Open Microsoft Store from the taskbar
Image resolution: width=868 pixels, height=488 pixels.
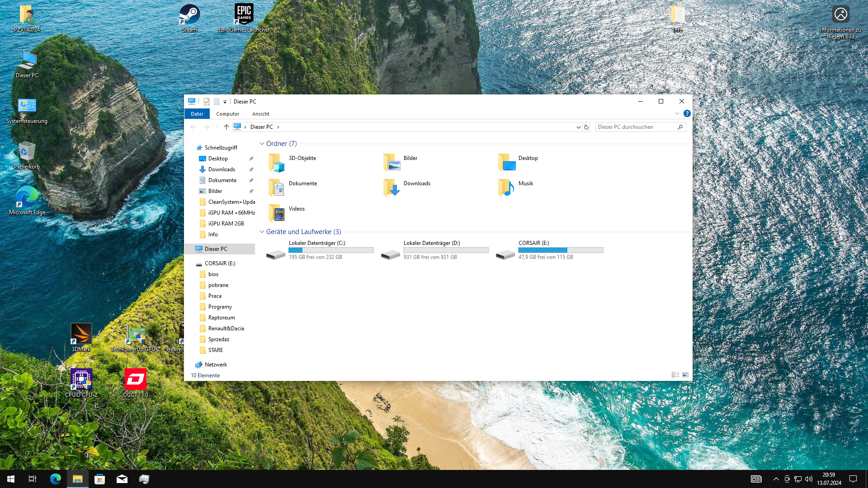pyautogui.click(x=99, y=479)
